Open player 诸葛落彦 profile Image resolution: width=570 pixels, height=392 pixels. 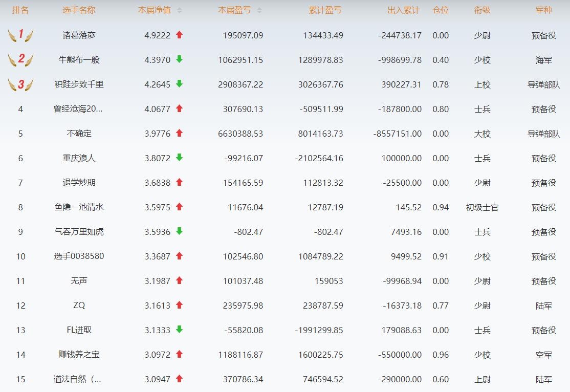pyautogui.click(x=79, y=35)
